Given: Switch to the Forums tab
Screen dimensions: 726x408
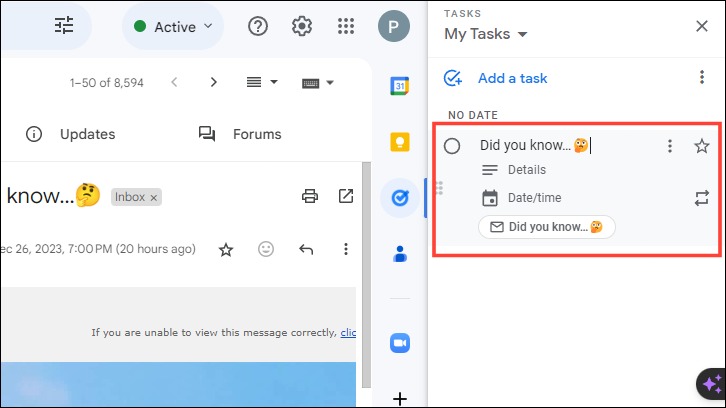Looking at the screenshot, I should pos(240,134).
